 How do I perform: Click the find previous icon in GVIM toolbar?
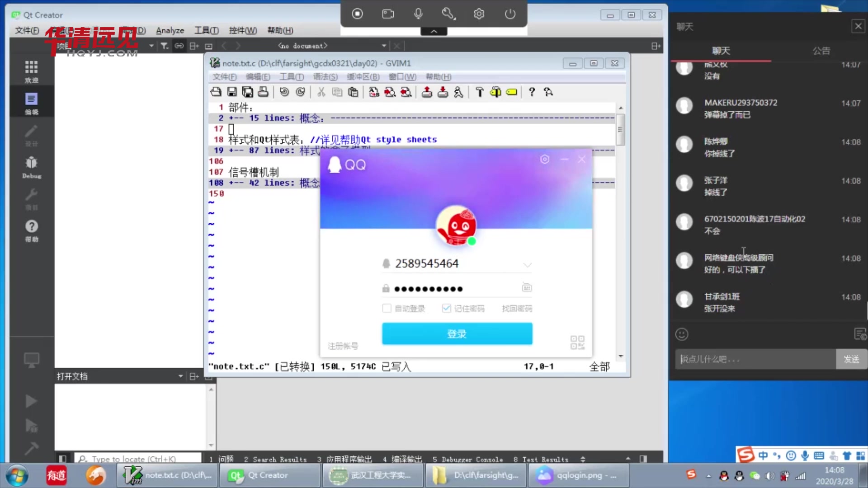tap(406, 92)
